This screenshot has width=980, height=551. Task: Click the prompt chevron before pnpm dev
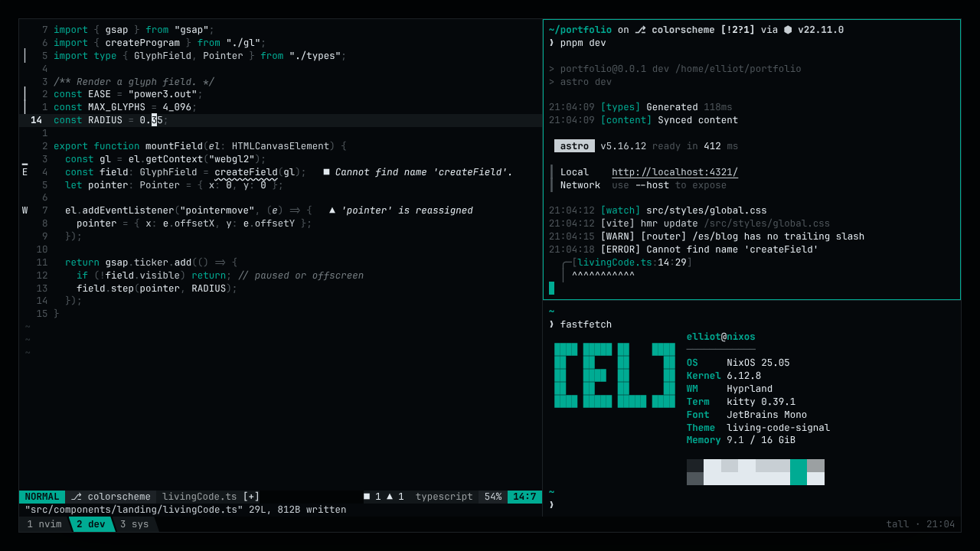click(551, 43)
